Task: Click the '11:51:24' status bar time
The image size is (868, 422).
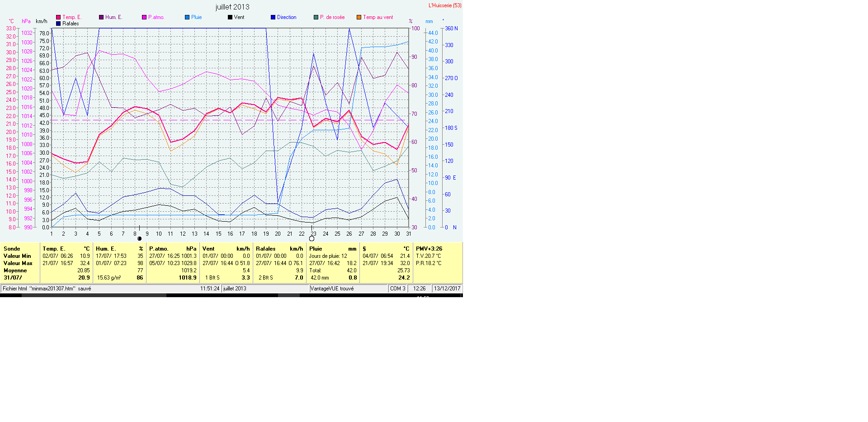Action: pyautogui.click(x=210, y=289)
